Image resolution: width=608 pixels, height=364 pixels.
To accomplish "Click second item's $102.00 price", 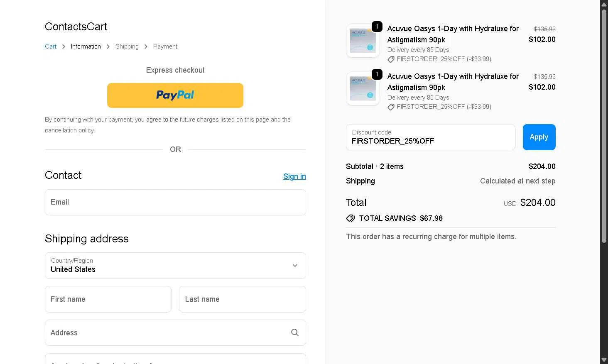I will pyautogui.click(x=542, y=87).
